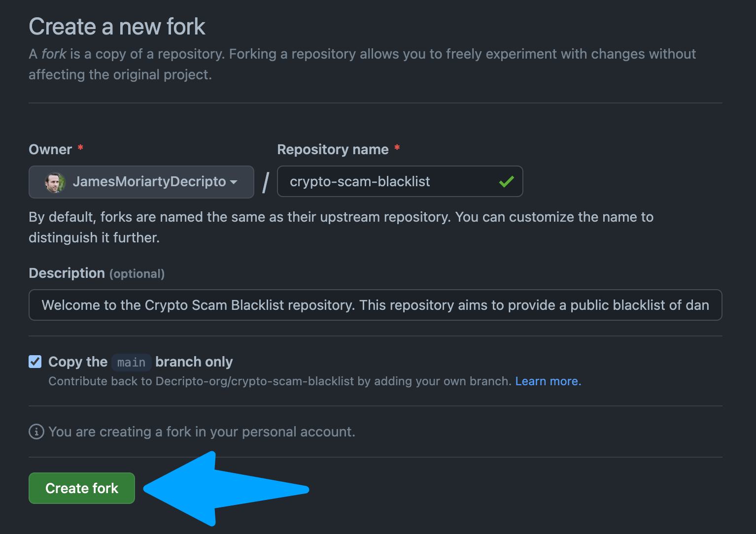The image size is (756, 534).
Task: Click the green checkmark in repository name field
Action: click(506, 182)
